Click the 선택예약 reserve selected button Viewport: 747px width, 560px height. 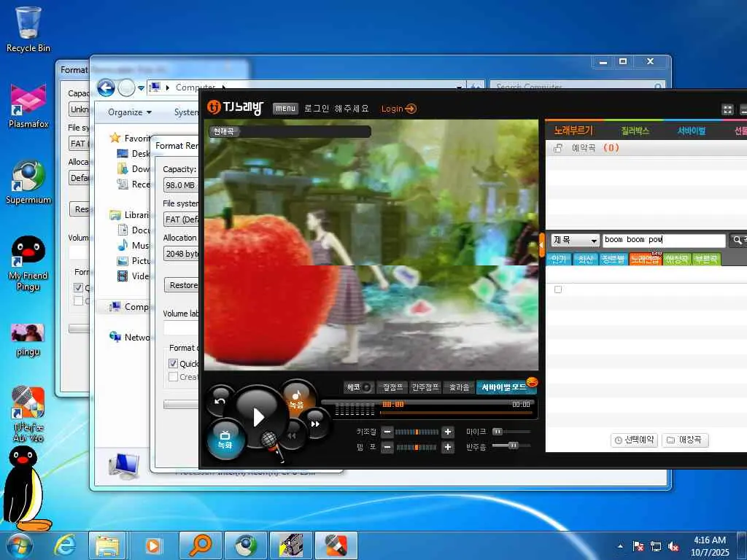[x=634, y=440]
